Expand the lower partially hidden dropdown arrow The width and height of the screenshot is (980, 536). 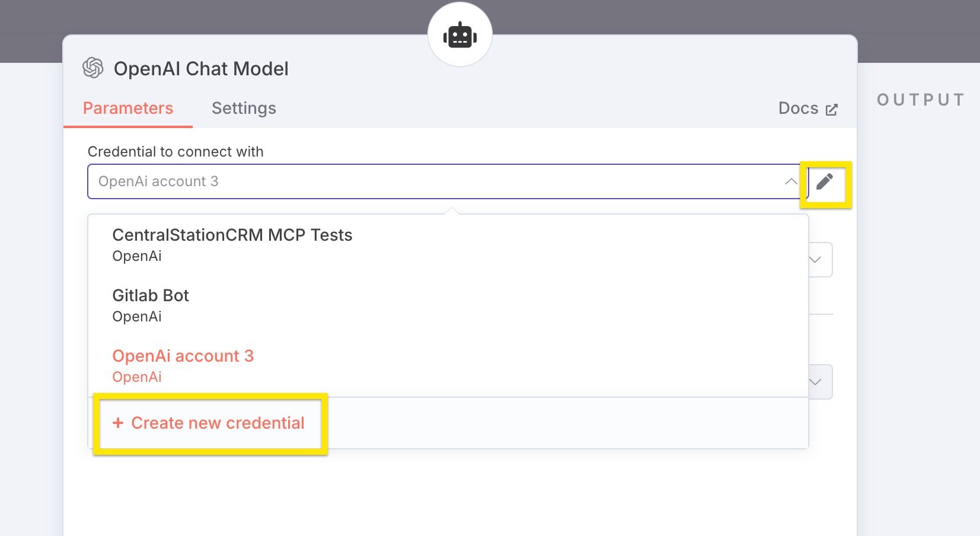coord(815,382)
